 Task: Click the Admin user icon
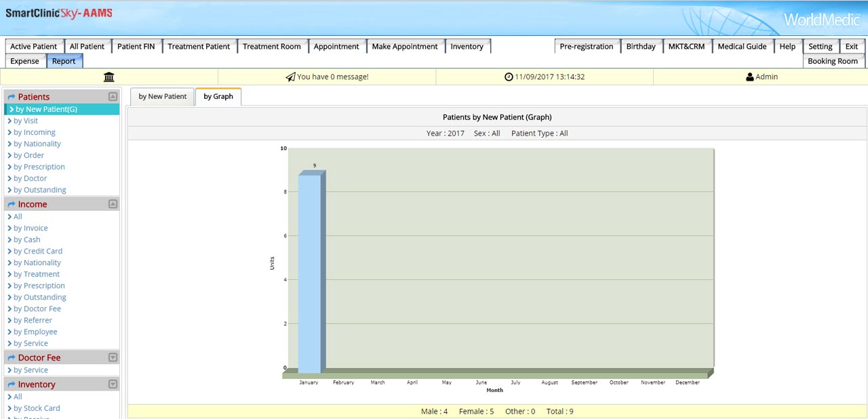coord(749,77)
